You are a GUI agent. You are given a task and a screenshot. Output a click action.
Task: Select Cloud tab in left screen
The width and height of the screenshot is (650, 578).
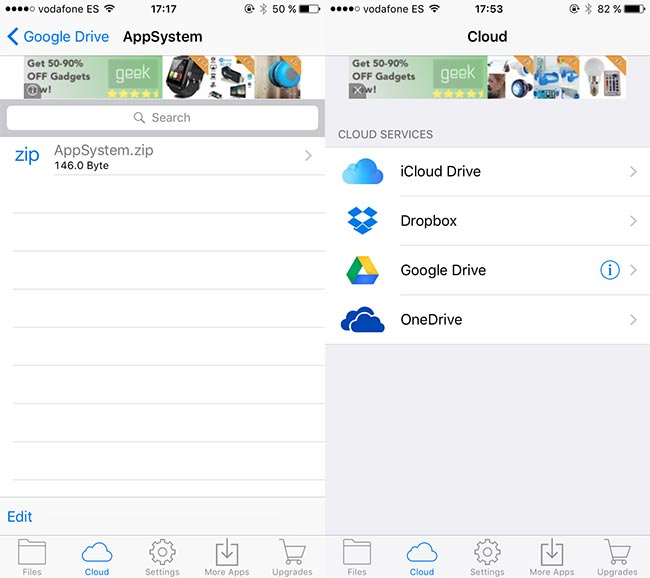(97, 558)
